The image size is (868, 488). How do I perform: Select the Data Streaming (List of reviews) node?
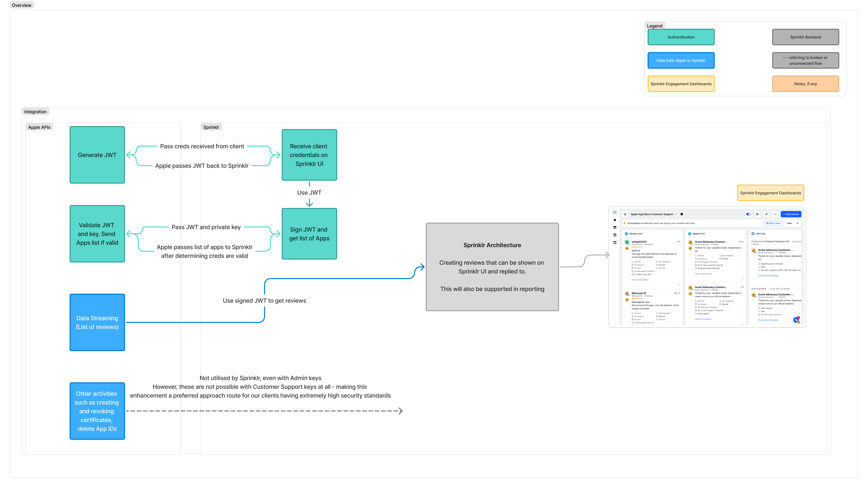(97, 322)
